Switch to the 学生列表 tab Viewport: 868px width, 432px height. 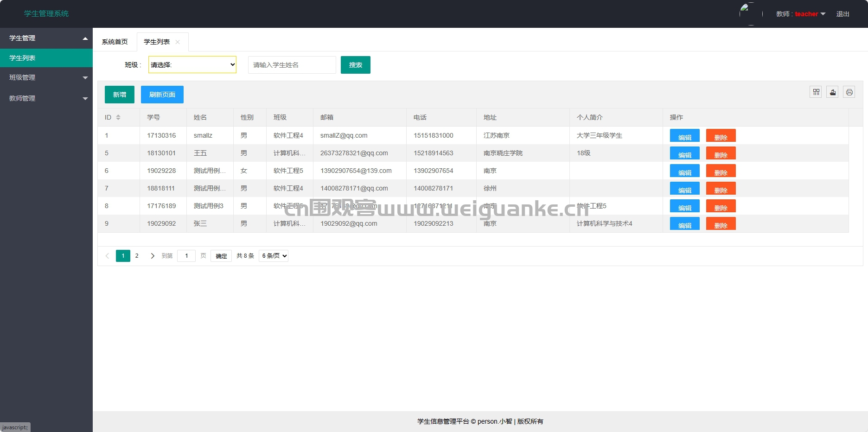[x=157, y=42]
